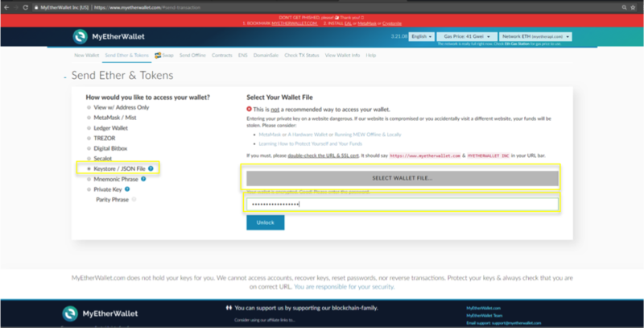Bookmark page with star icon
The image size is (644, 328).
(x=633, y=7)
